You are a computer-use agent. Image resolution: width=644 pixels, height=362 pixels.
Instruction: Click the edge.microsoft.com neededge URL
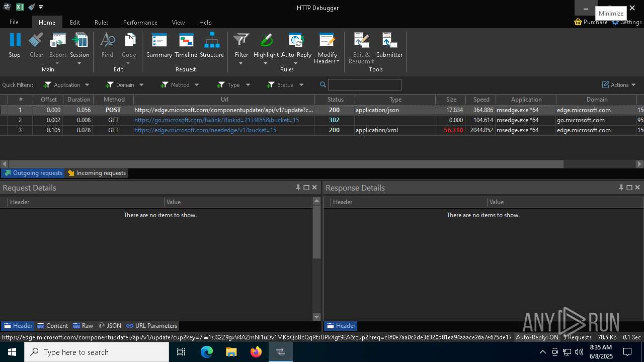point(205,130)
